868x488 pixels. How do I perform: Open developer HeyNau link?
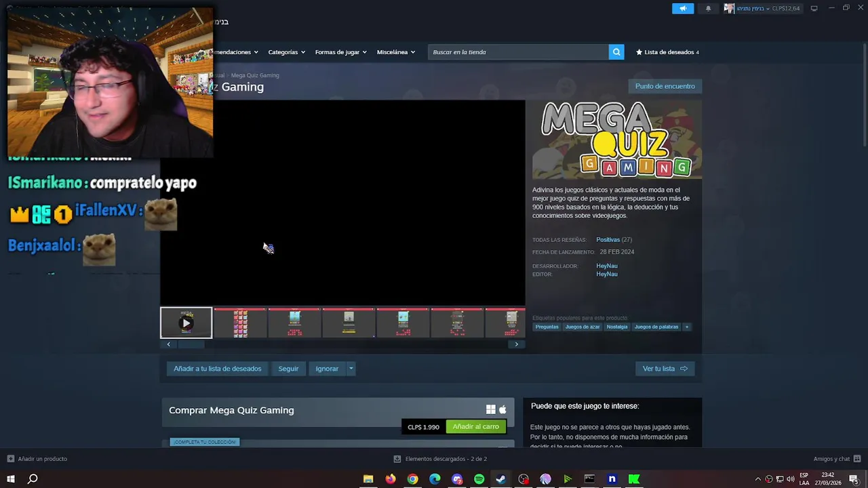tap(606, 266)
